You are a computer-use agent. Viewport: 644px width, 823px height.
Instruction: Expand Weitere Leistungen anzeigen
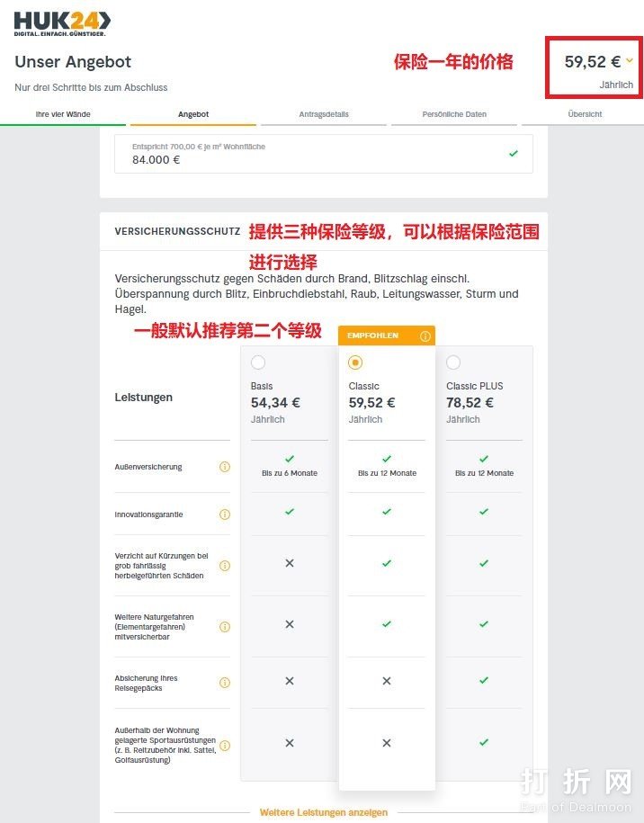323,812
